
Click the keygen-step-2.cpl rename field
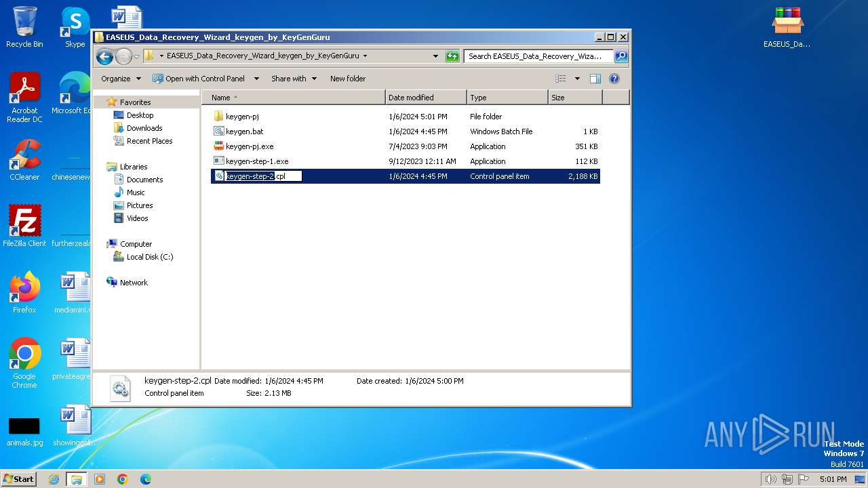pos(263,176)
